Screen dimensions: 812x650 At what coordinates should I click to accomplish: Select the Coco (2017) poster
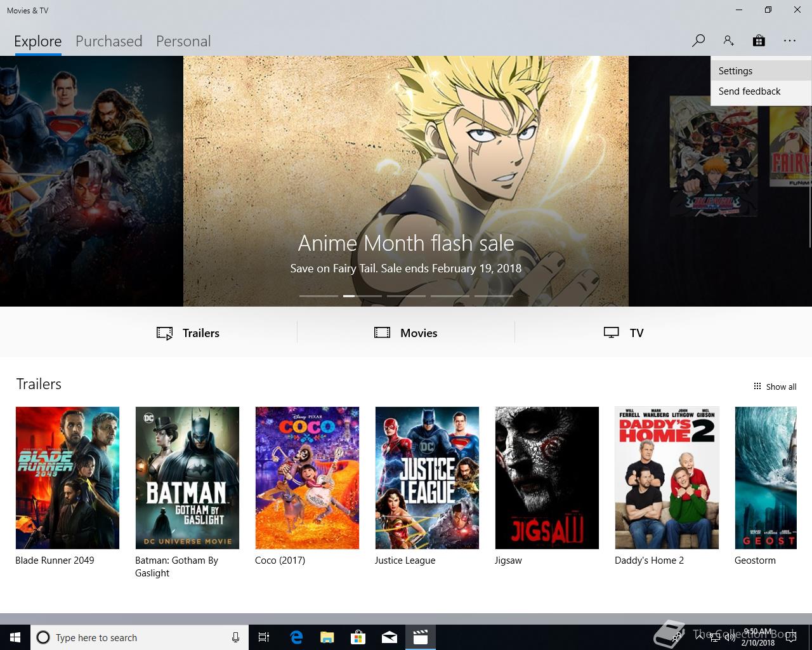point(307,478)
